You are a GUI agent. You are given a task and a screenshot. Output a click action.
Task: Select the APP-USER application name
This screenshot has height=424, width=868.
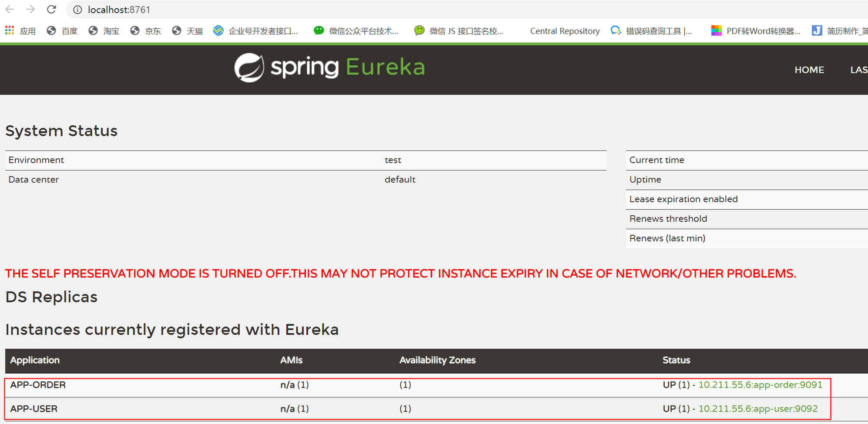[x=34, y=409]
